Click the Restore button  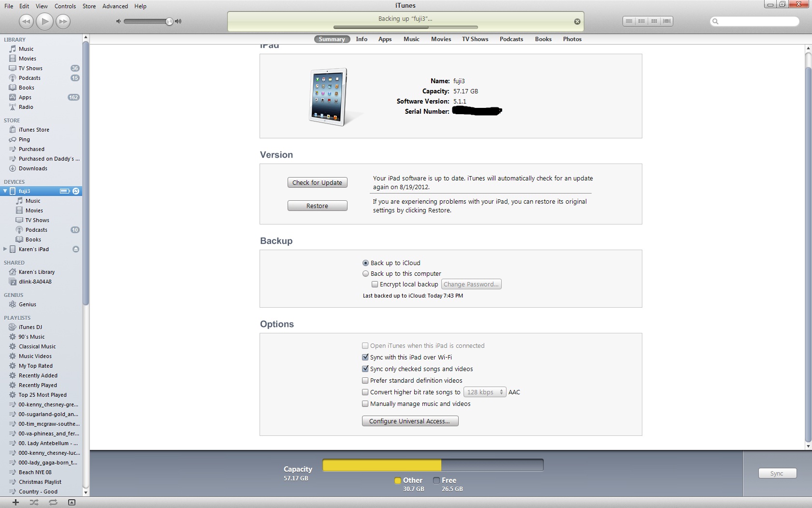point(317,206)
